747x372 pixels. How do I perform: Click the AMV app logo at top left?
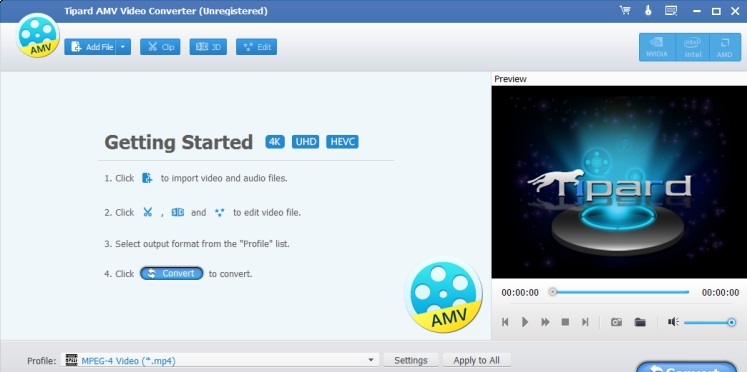(38, 36)
